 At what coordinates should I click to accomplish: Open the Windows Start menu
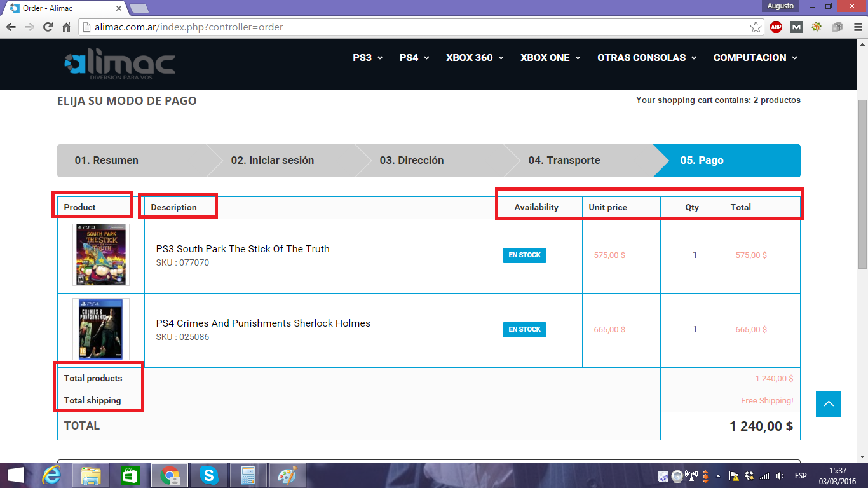(x=15, y=475)
